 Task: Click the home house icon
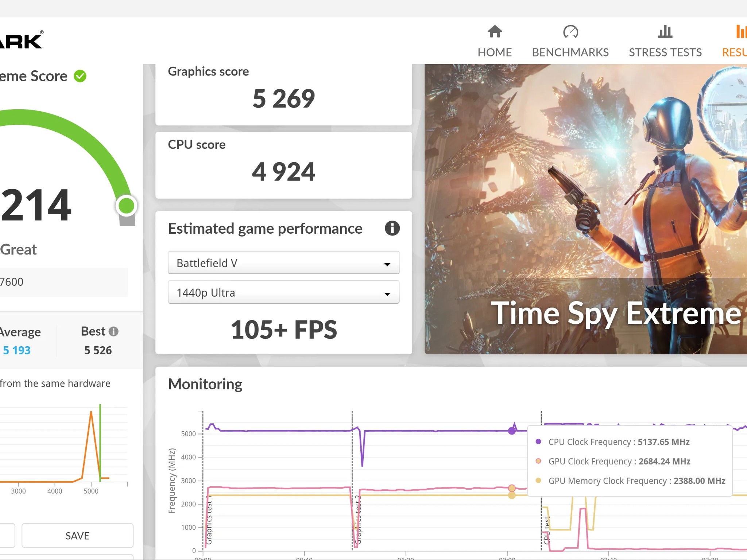point(495,31)
